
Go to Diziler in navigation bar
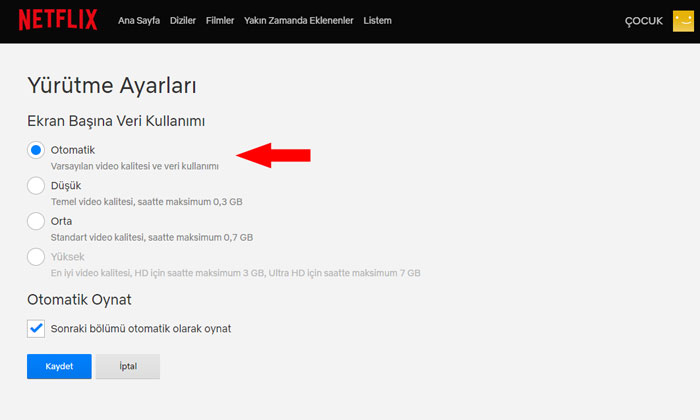pos(183,21)
